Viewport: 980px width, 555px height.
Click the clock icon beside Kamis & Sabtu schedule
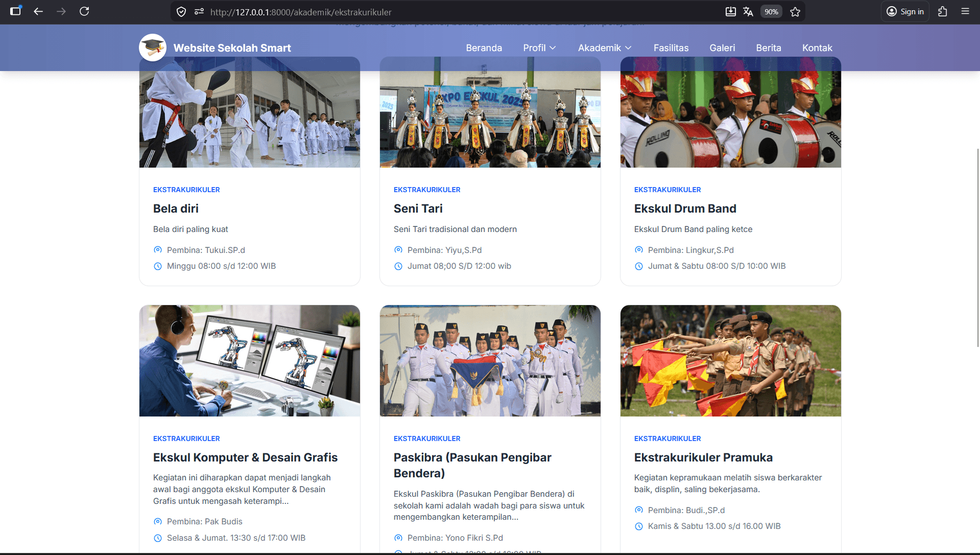(639, 526)
